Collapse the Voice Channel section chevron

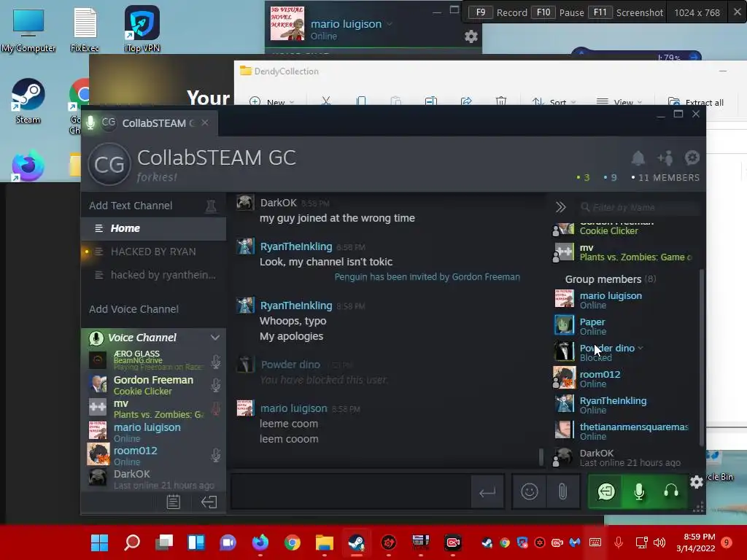click(x=215, y=338)
